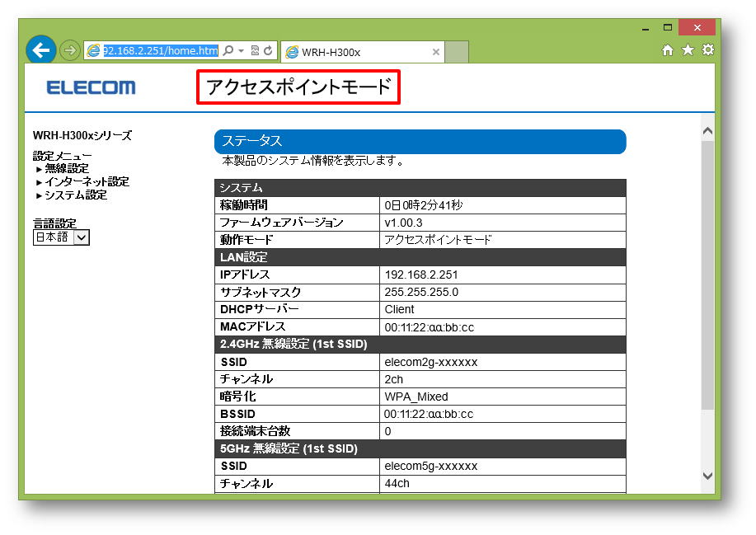Click the compatibility view icon
The image size is (756, 535).
point(255,50)
